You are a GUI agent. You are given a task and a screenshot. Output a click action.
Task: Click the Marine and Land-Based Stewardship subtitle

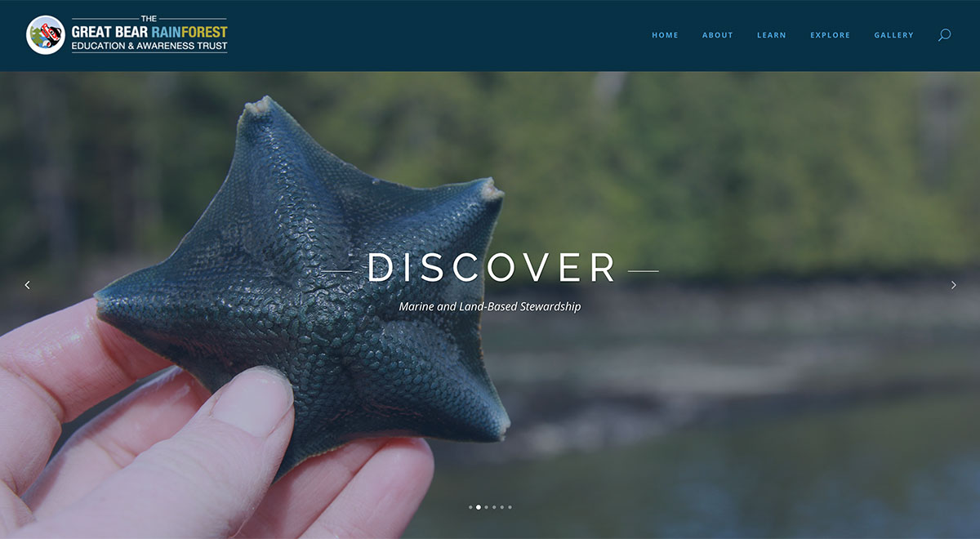tap(490, 307)
